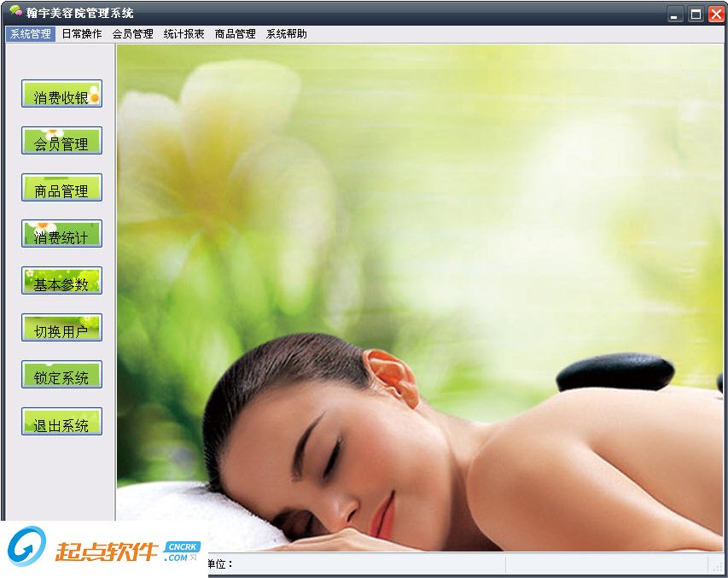This screenshot has width=728, height=578.
Task: Click the 会员管理 sidebar button
Action: coord(61,140)
